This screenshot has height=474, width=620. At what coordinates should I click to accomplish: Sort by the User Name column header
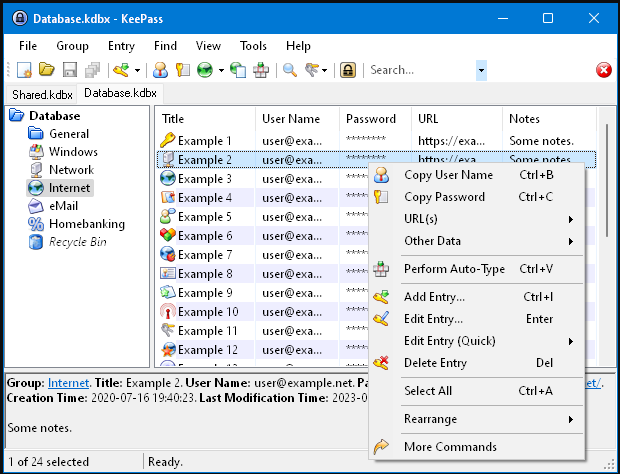coord(297,119)
